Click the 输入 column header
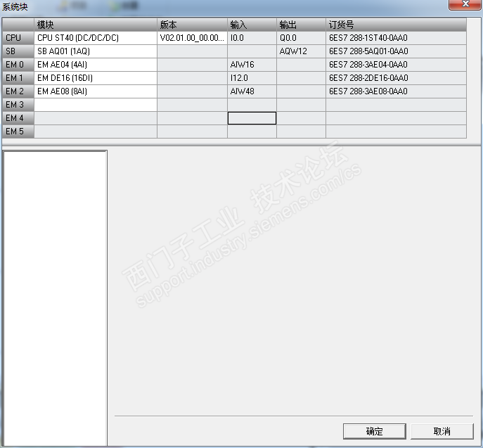 pyautogui.click(x=252, y=25)
